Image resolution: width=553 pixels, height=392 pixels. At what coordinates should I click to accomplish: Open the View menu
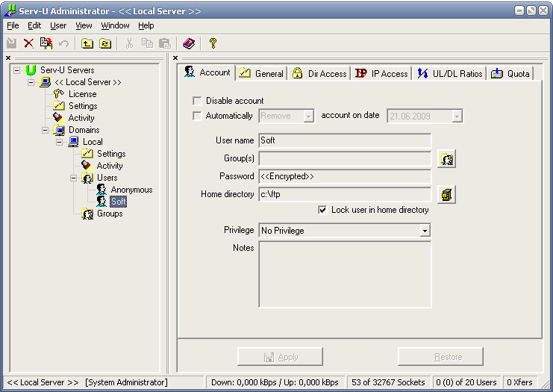84,25
